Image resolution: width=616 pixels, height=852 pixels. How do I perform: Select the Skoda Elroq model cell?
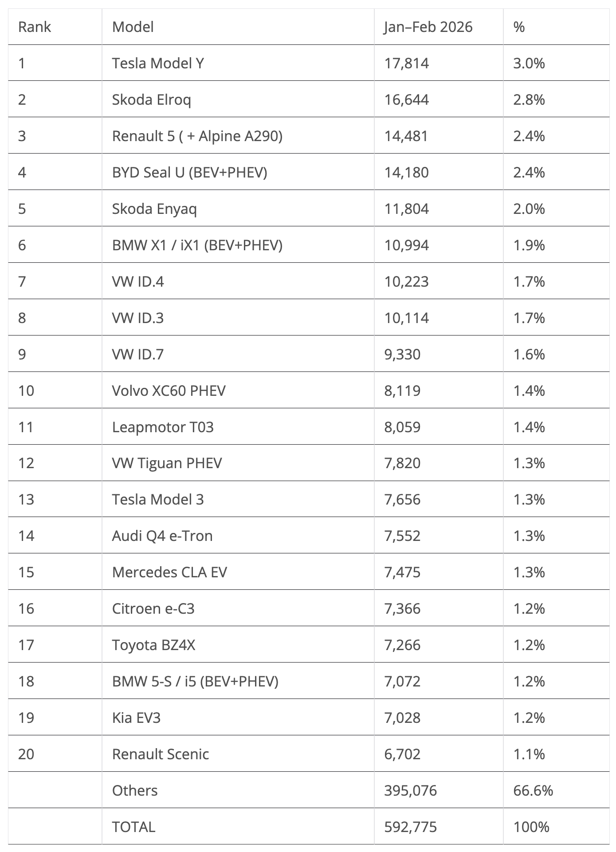click(x=151, y=99)
